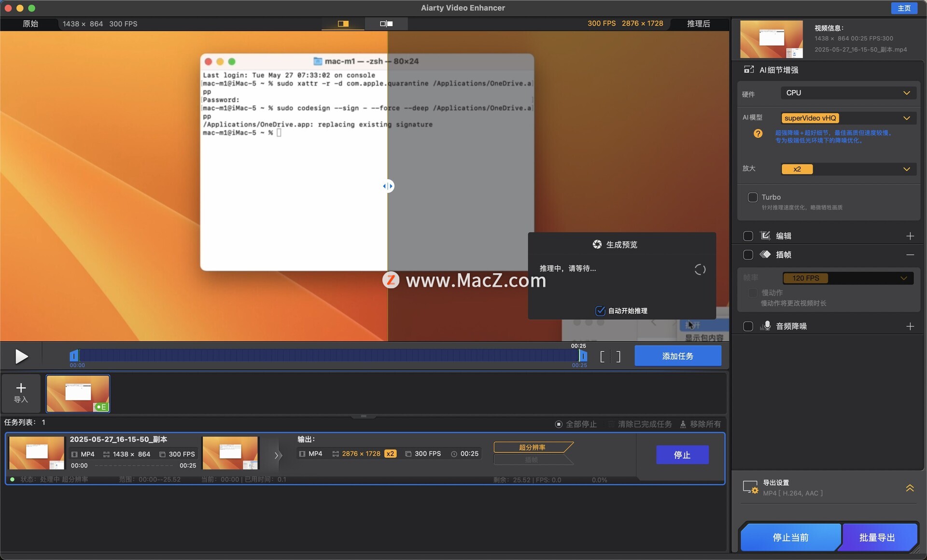The width and height of the screenshot is (927, 560).
Task: Click the inference loading spinner icon
Action: coord(700,269)
